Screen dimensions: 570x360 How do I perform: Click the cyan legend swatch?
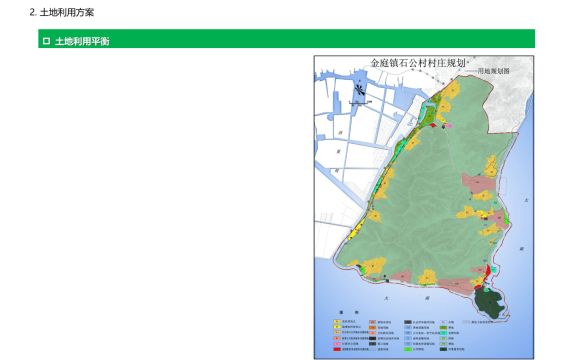pyautogui.click(x=443, y=333)
